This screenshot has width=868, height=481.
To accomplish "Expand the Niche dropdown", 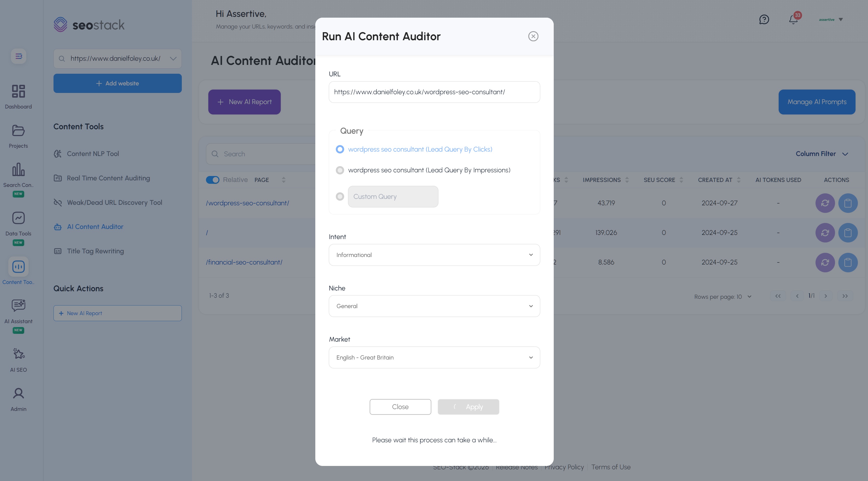I will (434, 306).
